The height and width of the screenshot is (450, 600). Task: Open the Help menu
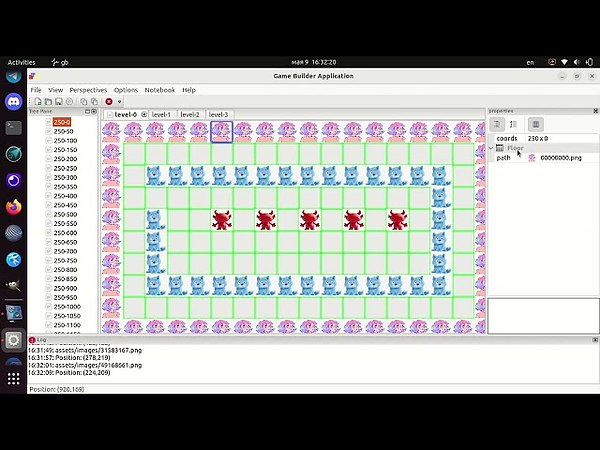coord(189,90)
